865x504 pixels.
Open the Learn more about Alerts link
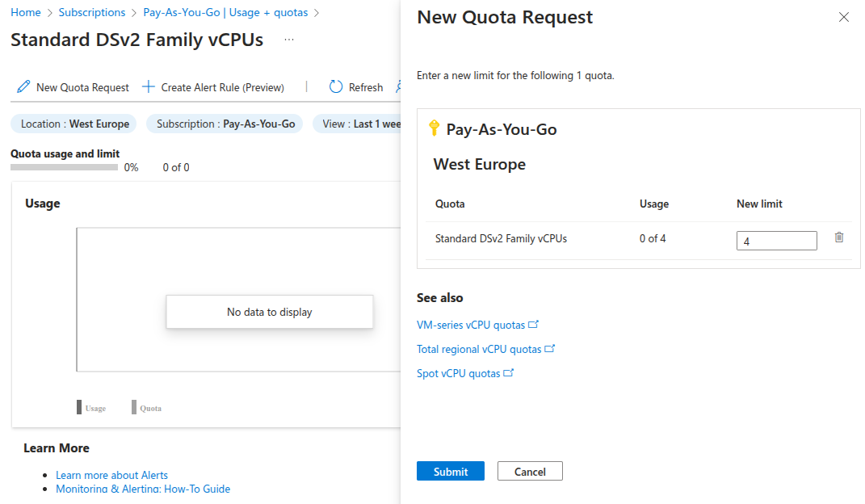click(111, 475)
